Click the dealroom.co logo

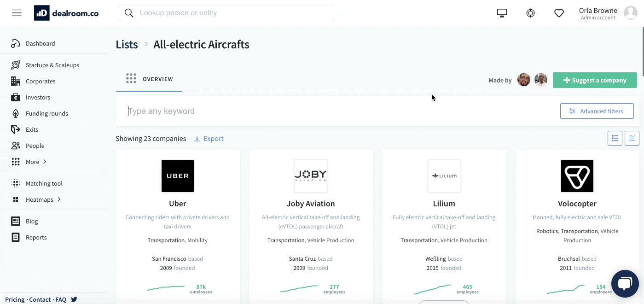coord(66,13)
